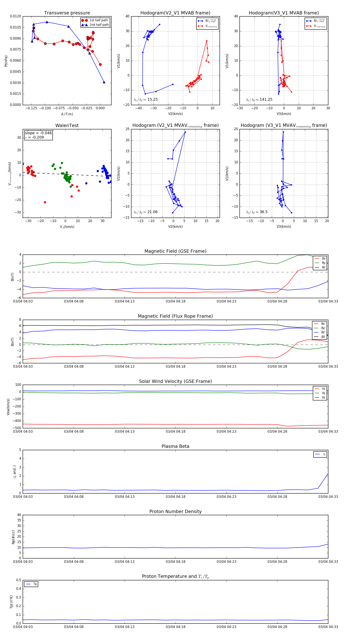Viewport: 351px width, 644px height.
Task: Click the "Magnetic Field (Flux Rope Frame)" title
Action: [175, 316]
